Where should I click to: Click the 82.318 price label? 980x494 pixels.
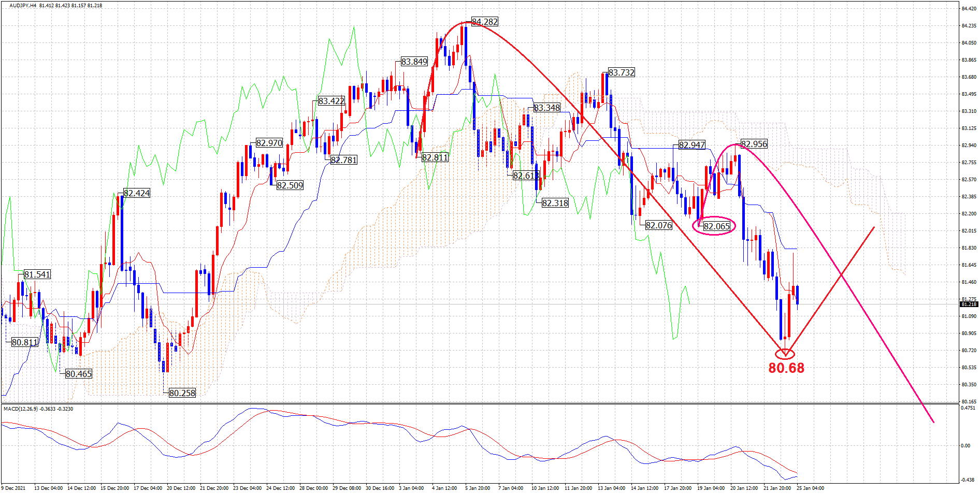(x=555, y=203)
